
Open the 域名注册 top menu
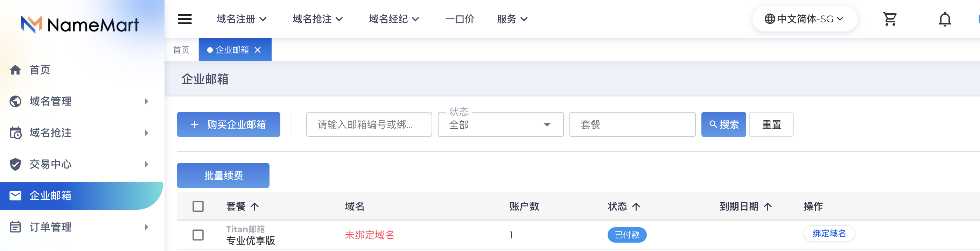point(241,19)
